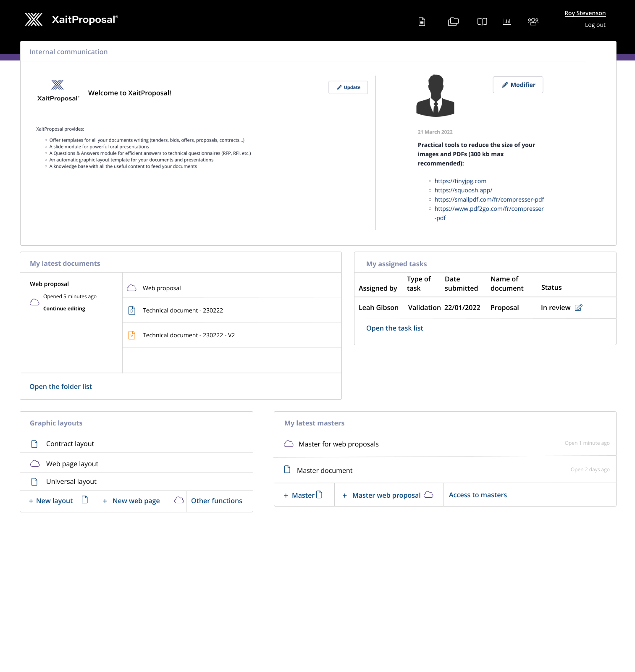Click the Status column header

551,287
